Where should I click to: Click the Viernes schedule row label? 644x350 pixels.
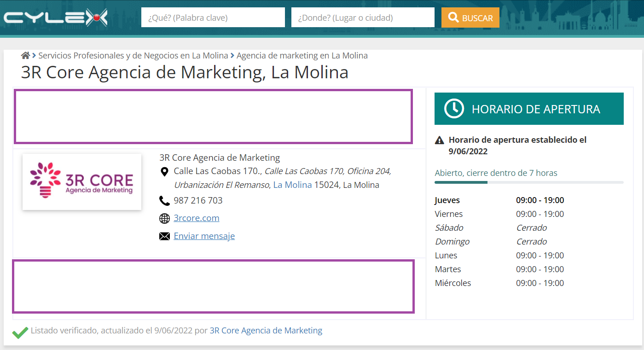point(449,214)
